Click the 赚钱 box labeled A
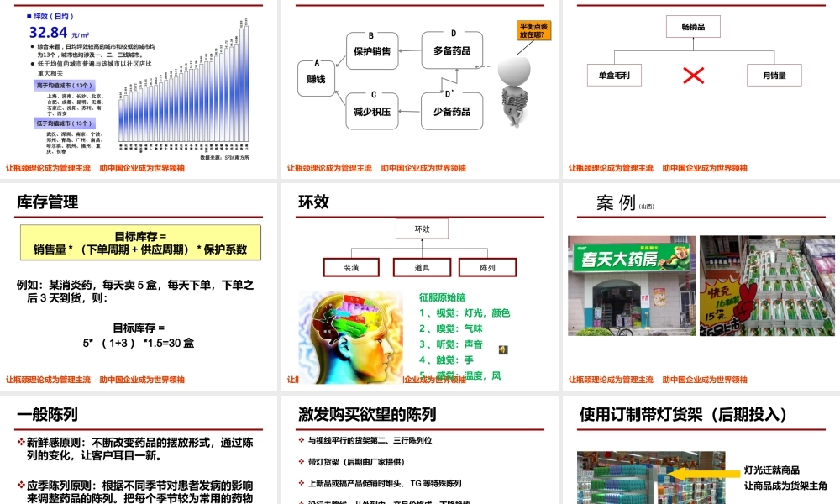 click(x=316, y=79)
